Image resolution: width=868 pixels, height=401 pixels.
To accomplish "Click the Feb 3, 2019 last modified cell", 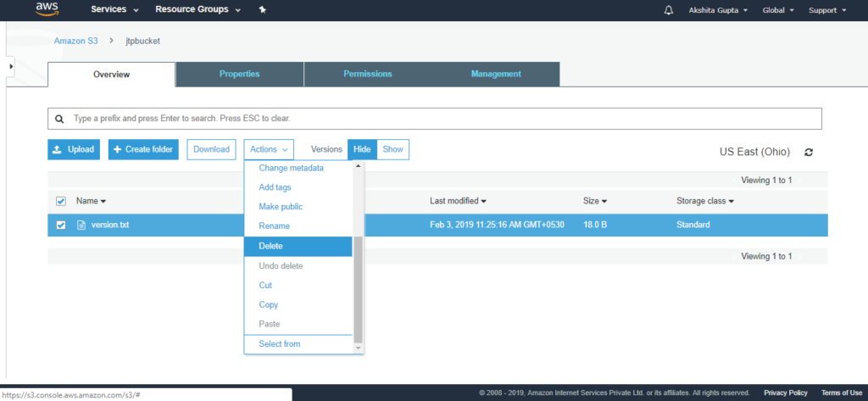I will 497,225.
